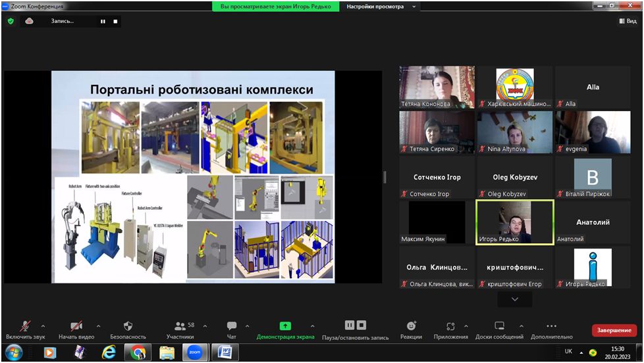Start camera with Начать видео
Screen dimensions: 644x363
[76, 330]
